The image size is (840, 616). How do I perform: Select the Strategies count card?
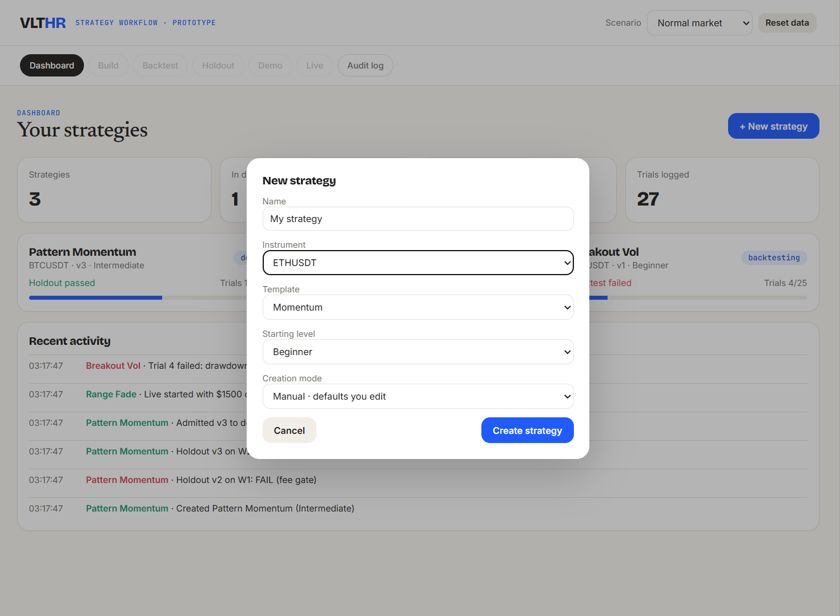(114, 190)
